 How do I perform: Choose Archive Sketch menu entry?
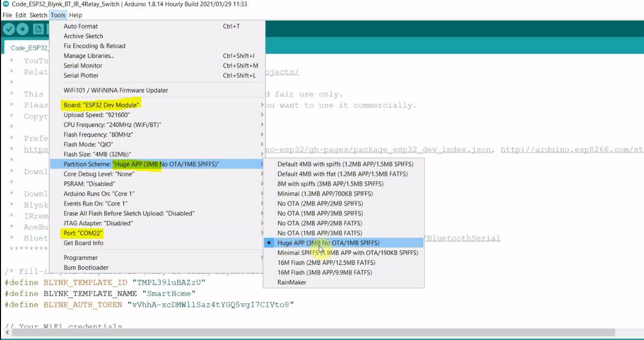pyautogui.click(x=157, y=36)
